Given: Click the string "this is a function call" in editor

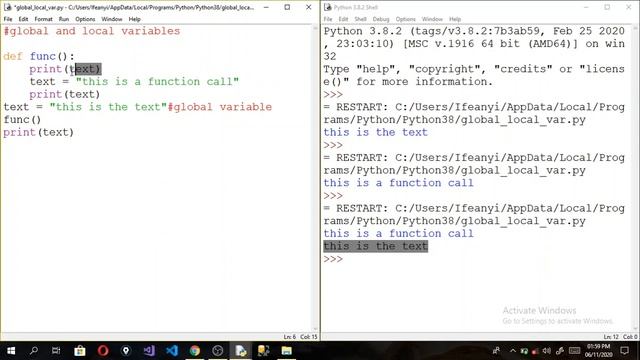Looking at the screenshot, I should point(157,82).
